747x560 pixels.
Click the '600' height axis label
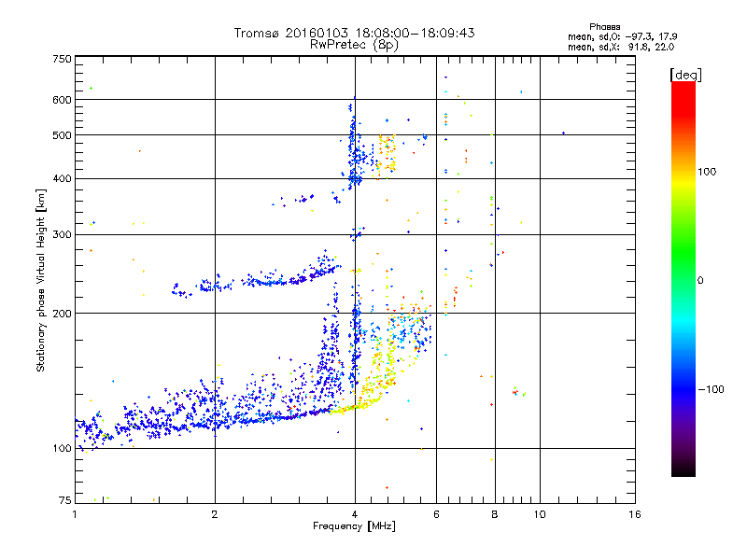pyautogui.click(x=62, y=100)
